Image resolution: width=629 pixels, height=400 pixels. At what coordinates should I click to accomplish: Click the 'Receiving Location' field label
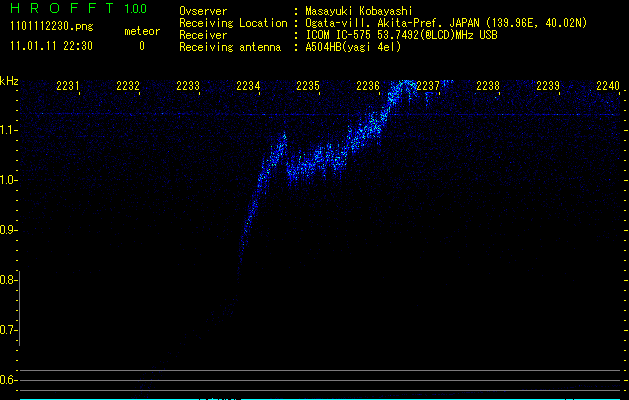(x=233, y=23)
